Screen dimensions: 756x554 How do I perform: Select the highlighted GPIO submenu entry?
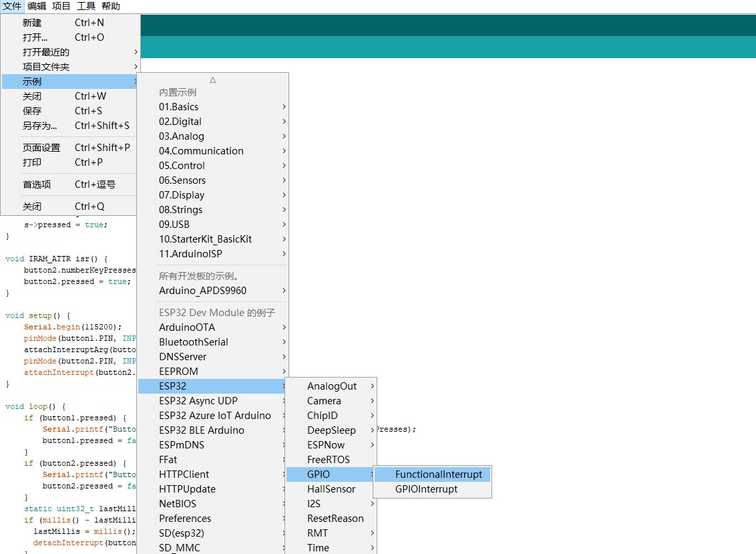331,474
